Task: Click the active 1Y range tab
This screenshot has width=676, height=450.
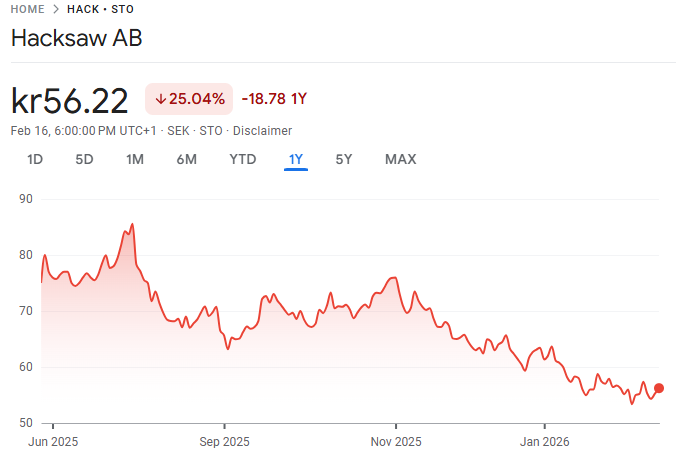Action: [x=295, y=159]
